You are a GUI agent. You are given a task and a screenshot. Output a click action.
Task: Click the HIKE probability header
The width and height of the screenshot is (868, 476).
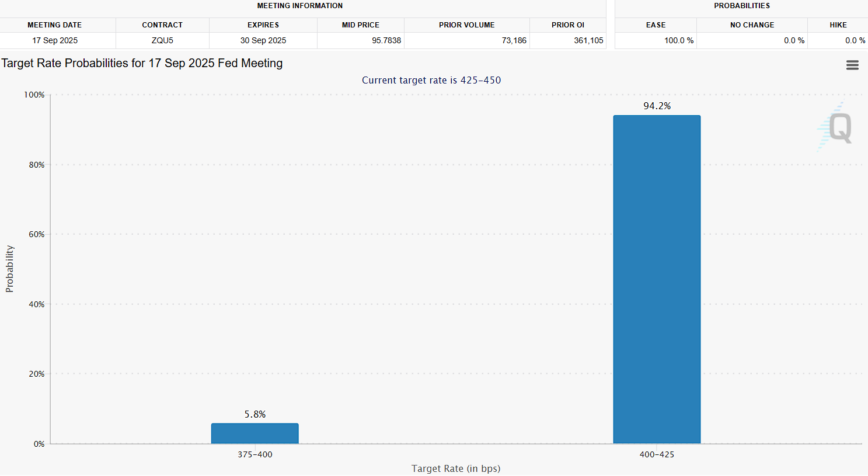point(838,25)
